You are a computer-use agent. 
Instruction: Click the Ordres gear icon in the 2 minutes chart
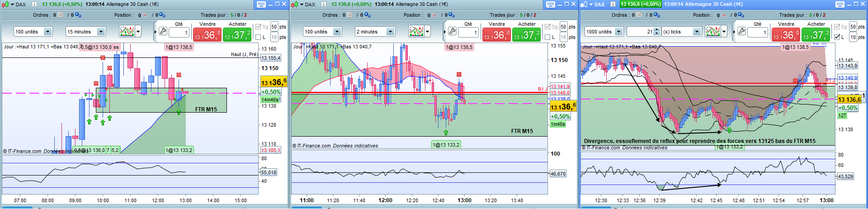coord(367,15)
